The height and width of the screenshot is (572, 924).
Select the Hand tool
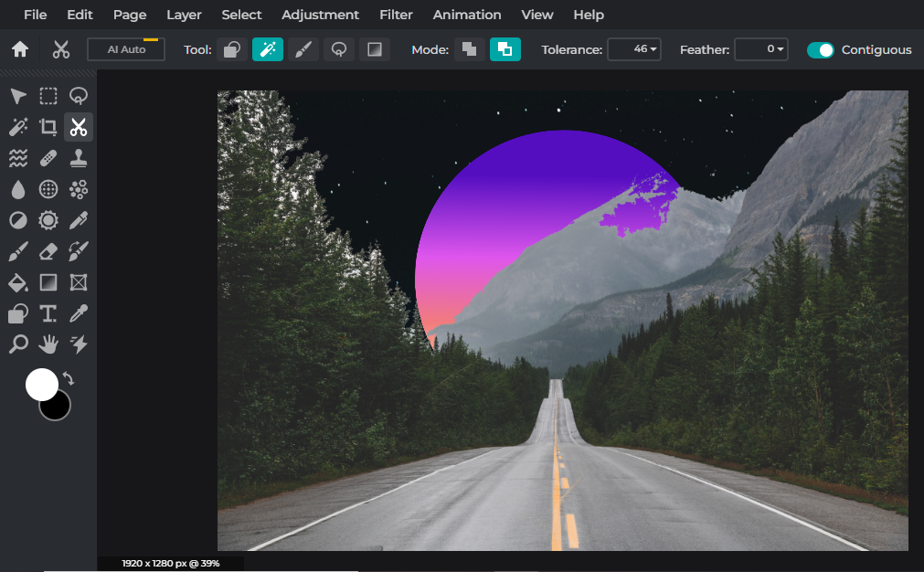[x=48, y=344]
